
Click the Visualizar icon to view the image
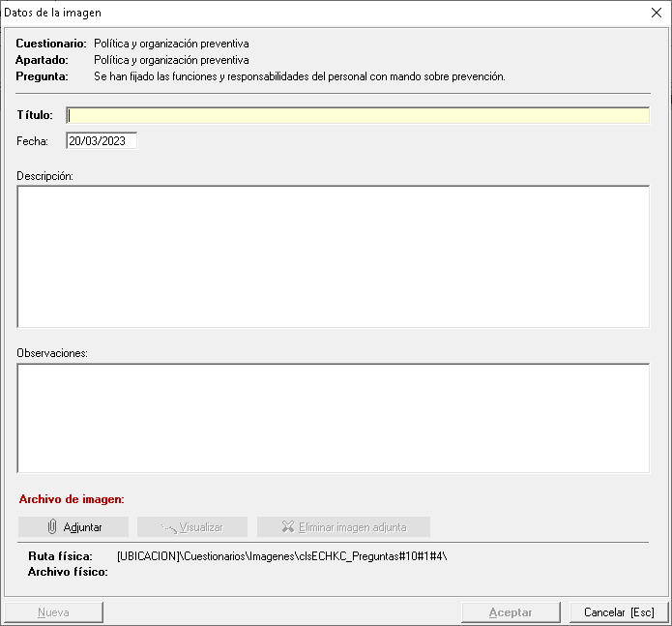click(168, 527)
